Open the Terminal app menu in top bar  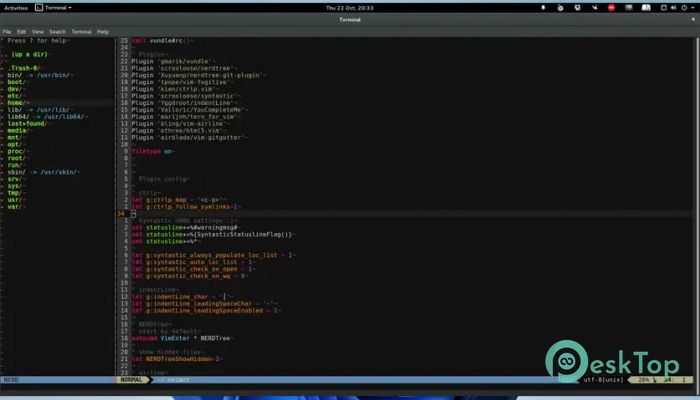(54, 8)
